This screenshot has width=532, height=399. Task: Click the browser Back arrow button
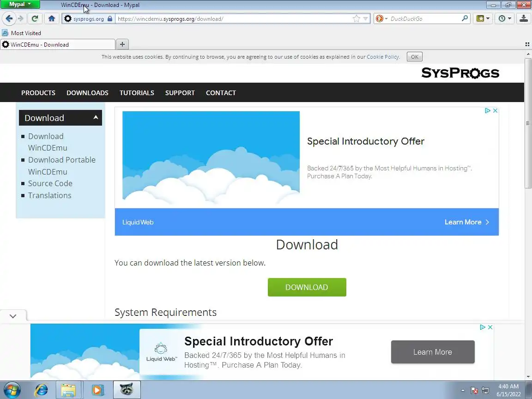point(9,18)
